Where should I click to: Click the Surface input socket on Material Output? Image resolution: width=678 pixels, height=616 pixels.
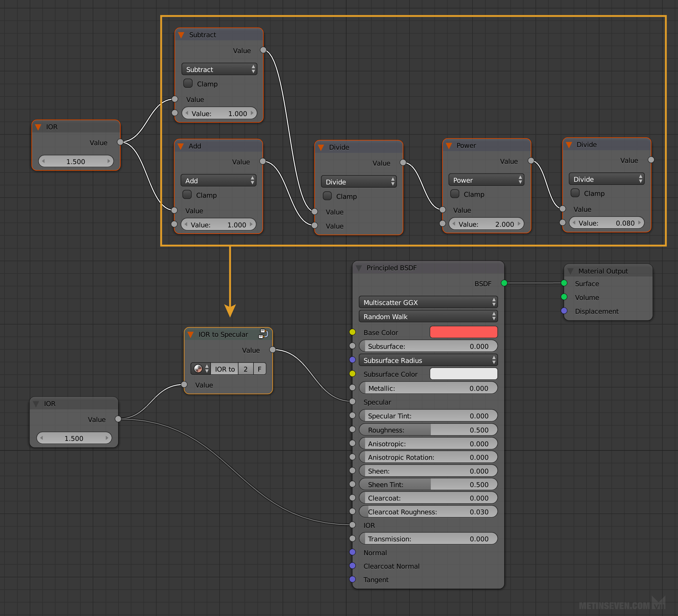(x=564, y=283)
